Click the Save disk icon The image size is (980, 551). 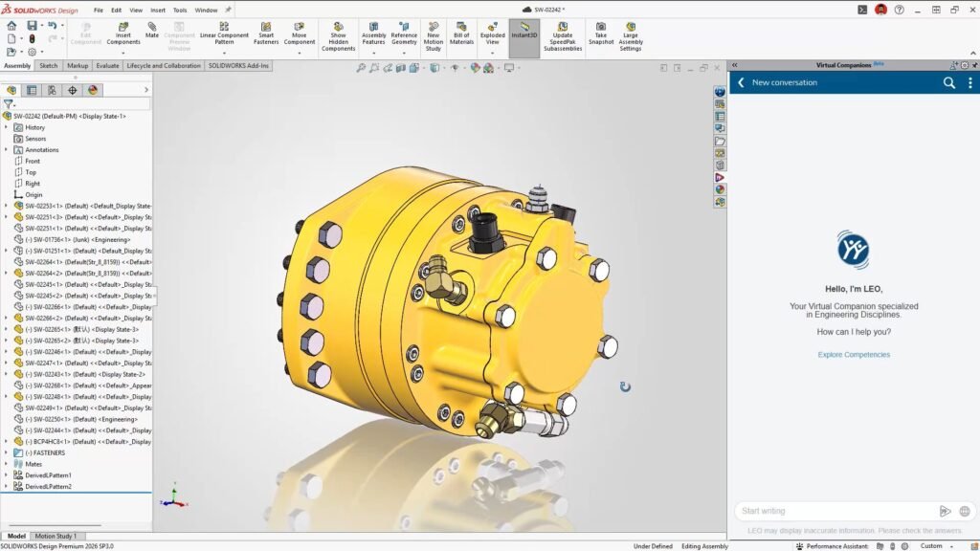click(32, 26)
